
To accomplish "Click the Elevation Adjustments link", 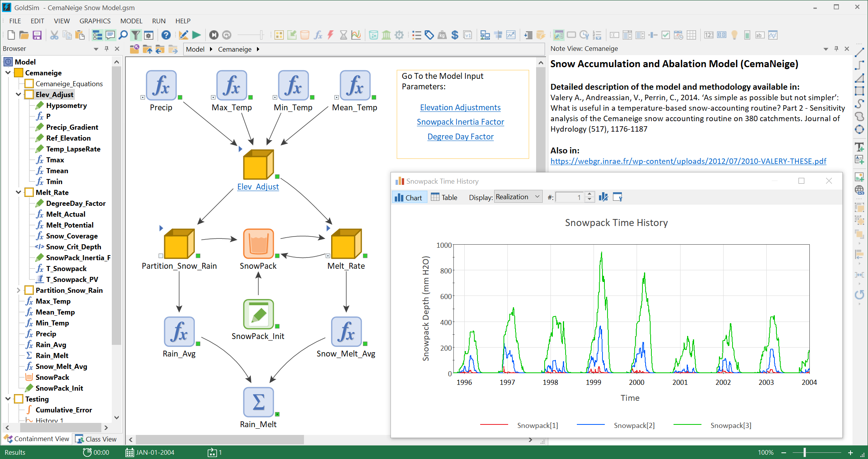I will click(460, 108).
